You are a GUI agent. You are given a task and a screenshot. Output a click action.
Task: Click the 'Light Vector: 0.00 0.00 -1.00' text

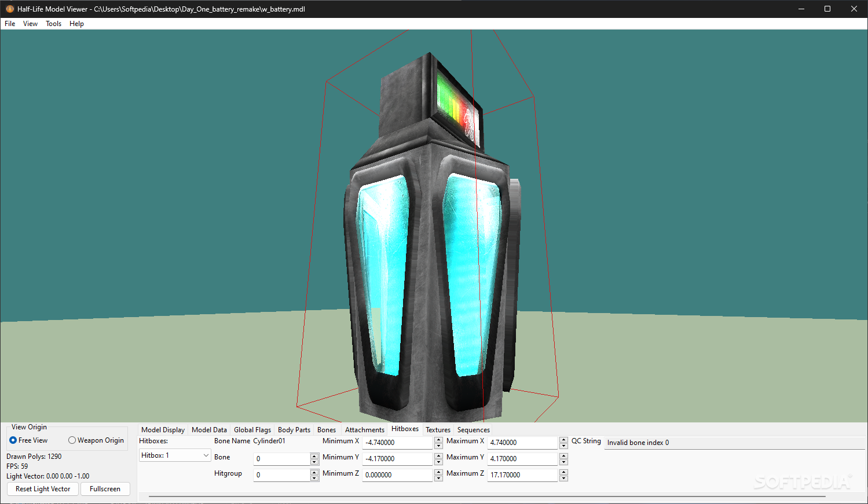(48, 476)
